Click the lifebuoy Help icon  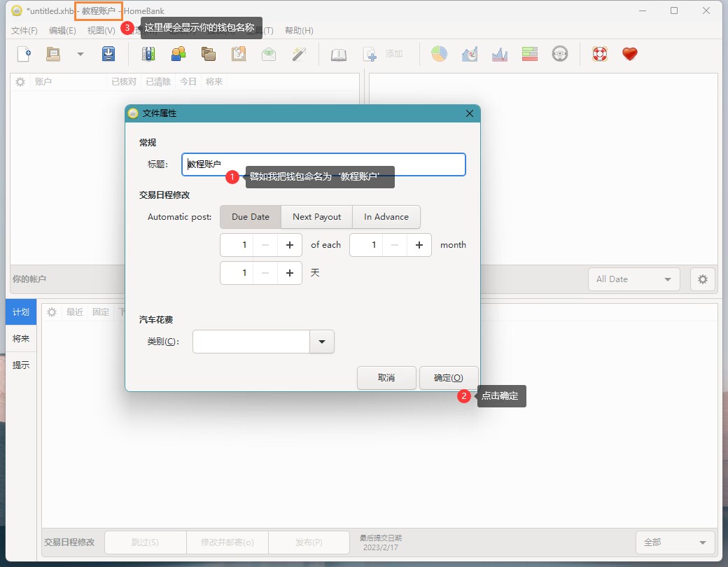click(x=600, y=54)
